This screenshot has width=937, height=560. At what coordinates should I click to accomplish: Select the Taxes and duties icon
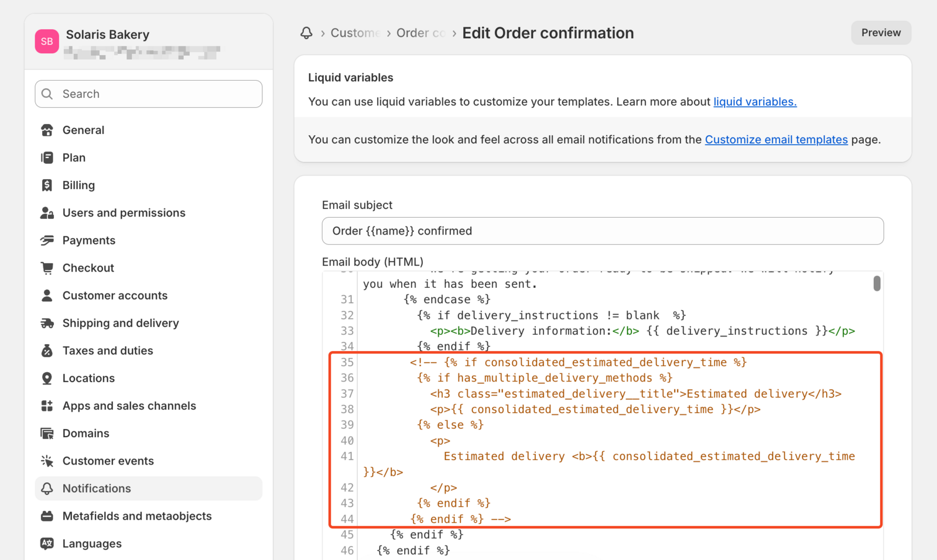[x=47, y=351]
